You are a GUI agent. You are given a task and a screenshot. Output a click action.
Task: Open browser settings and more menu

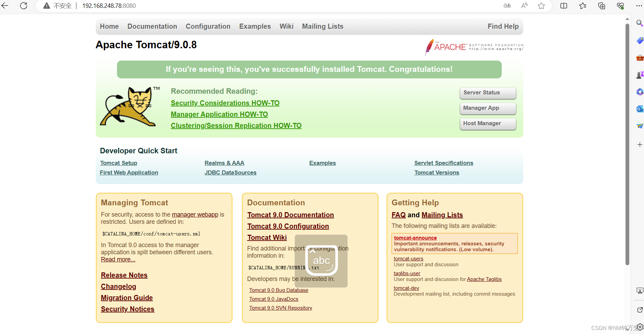click(x=639, y=6)
